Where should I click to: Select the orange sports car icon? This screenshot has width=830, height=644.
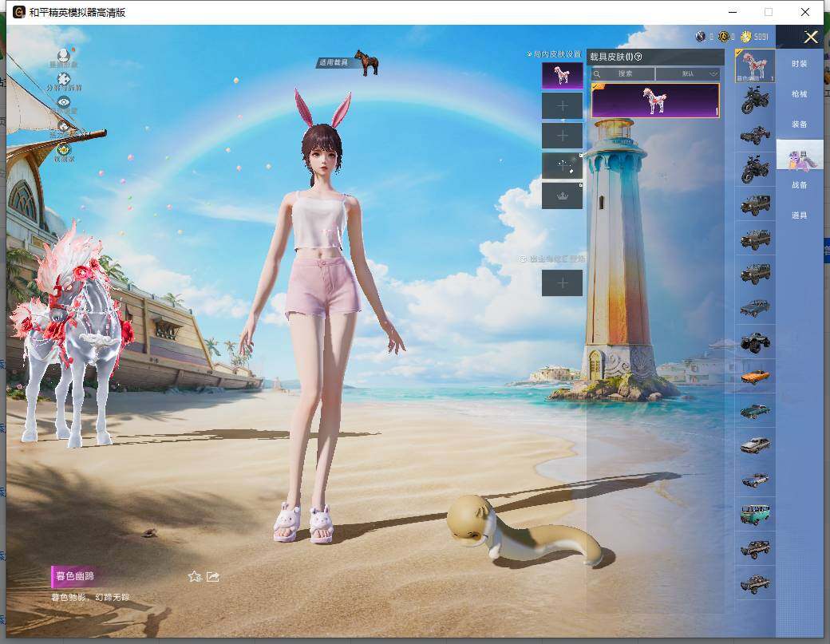(x=755, y=377)
